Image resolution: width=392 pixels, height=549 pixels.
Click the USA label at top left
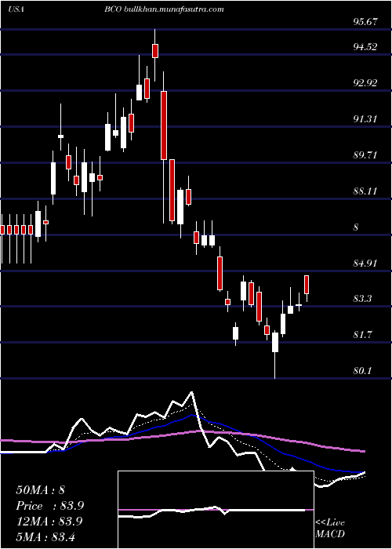(16, 9)
